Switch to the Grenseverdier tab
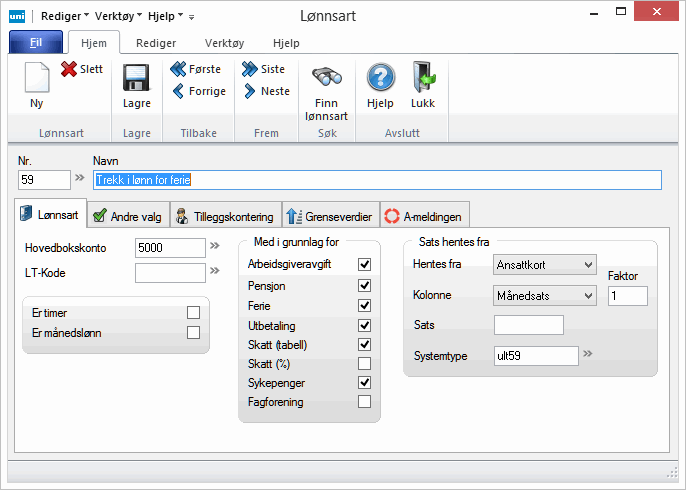 pos(329,215)
